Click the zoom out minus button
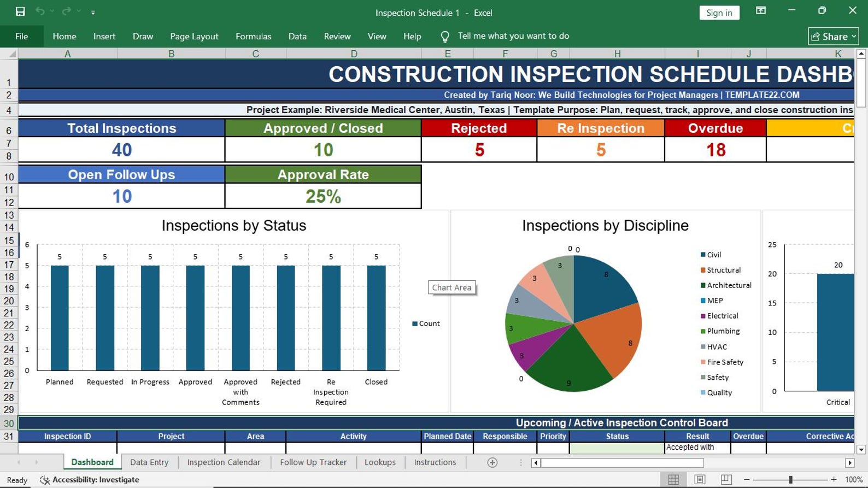 (x=747, y=479)
